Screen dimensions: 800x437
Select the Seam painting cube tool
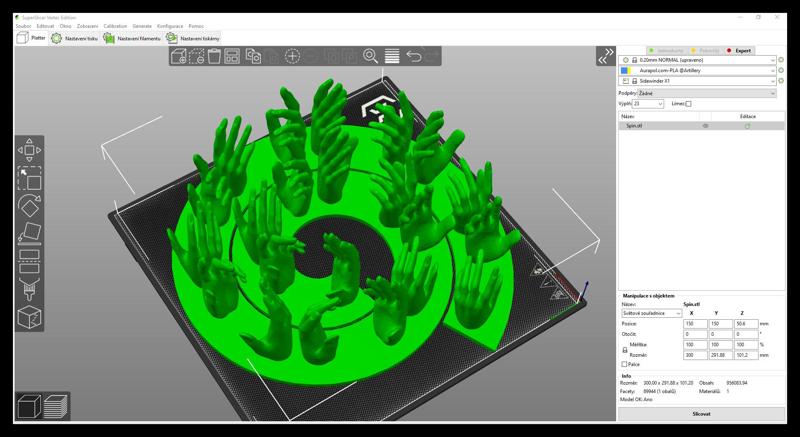pos(29,317)
